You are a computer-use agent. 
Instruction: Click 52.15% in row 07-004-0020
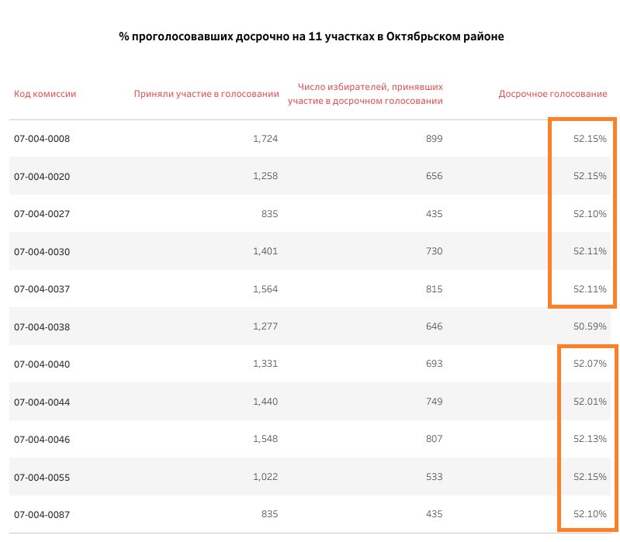coord(590,176)
